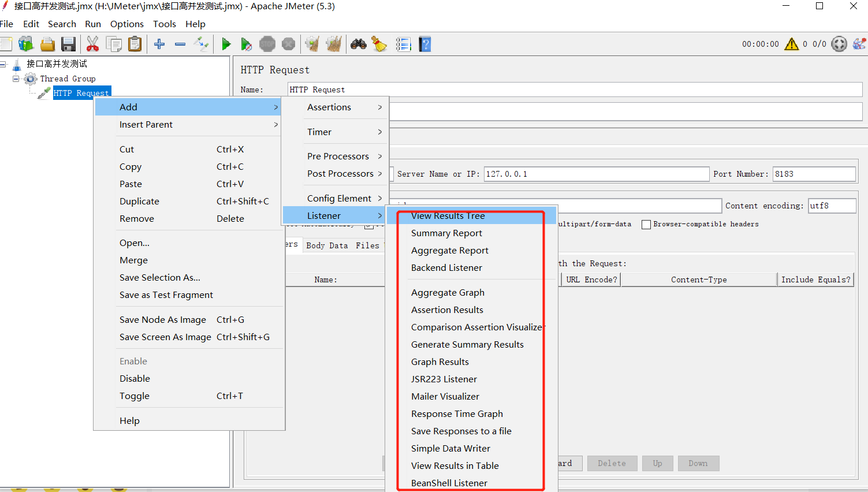This screenshot has height=492, width=868.
Task: Choose Backend Listener
Action: coord(471,267)
